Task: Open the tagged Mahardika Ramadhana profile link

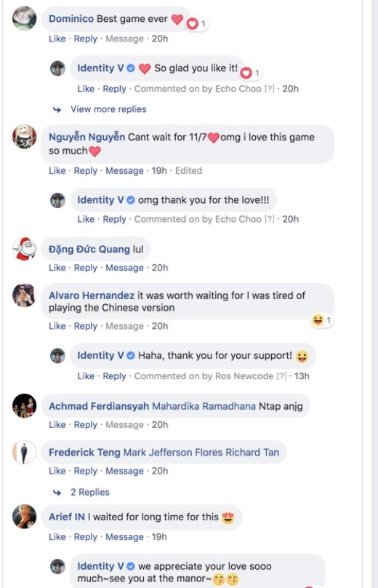Action: 204,406
